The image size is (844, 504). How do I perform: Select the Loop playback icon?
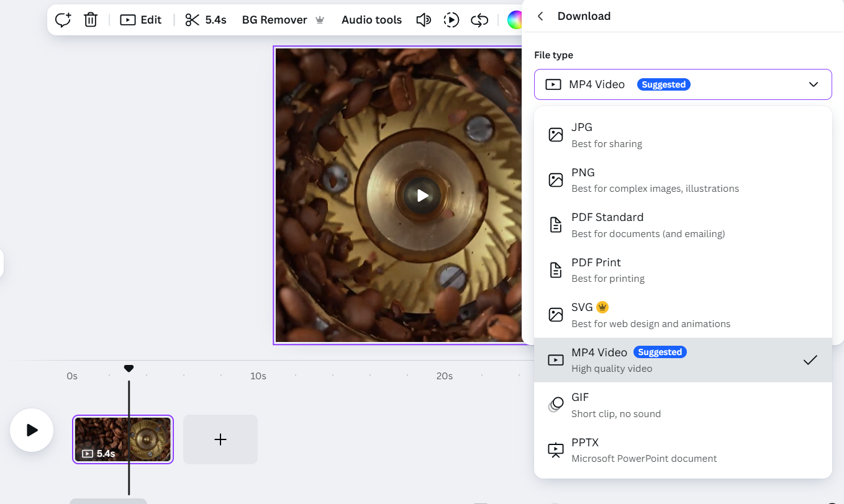tap(479, 19)
